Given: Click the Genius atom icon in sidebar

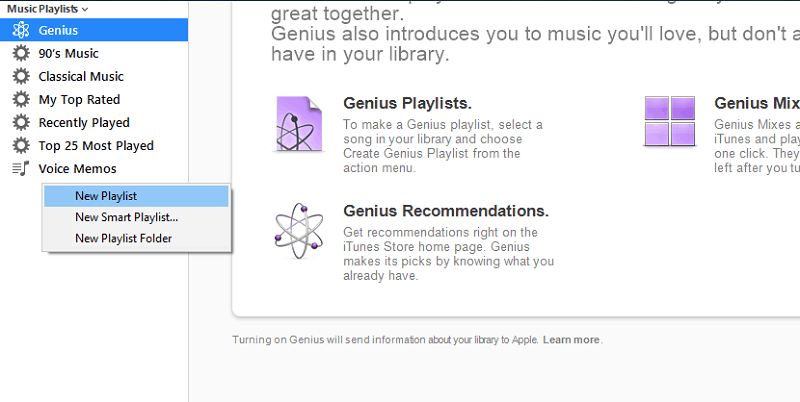Looking at the screenshot, I should point(20,30).
